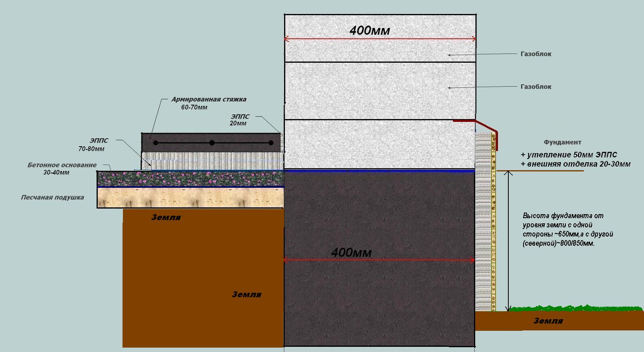The image size is (644, 352).
Task: Click the ЭППС 20мм label
Action: (240, 120)
